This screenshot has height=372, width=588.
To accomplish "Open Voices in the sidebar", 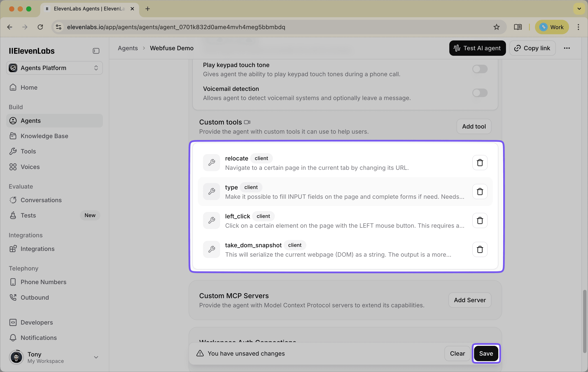I will [30, 167].
